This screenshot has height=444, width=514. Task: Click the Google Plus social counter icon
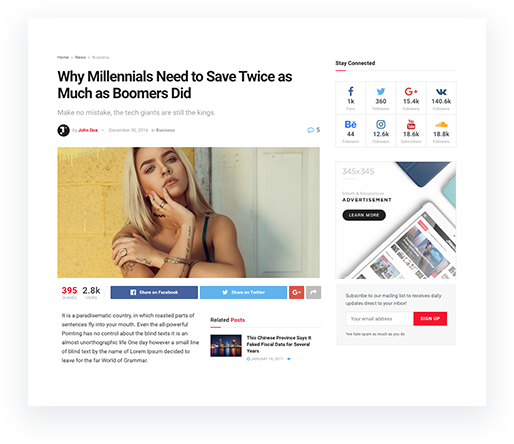[x=411, y=91]
